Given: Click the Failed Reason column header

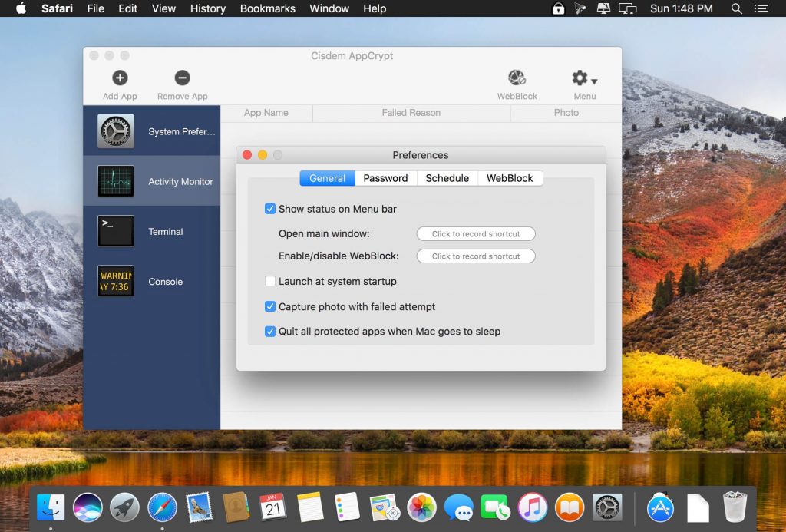Looking at the screenshot, I should [x=411, y=113].
